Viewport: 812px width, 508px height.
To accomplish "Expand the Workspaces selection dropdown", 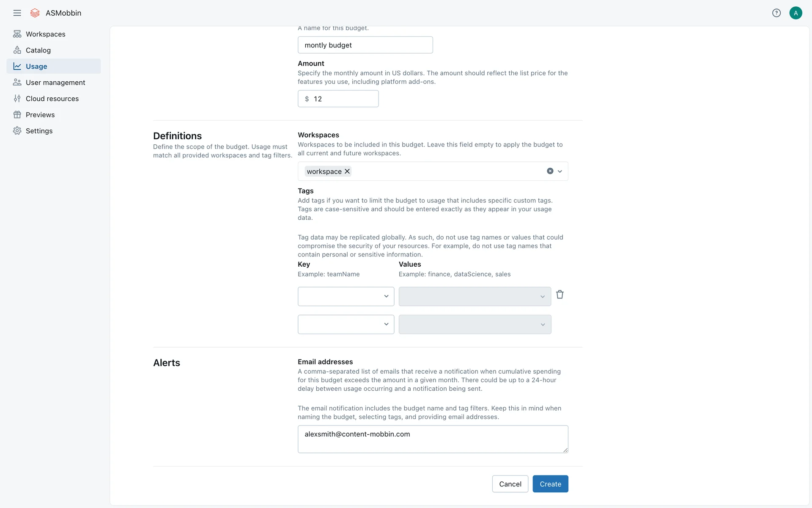I will tap(560, 171).
